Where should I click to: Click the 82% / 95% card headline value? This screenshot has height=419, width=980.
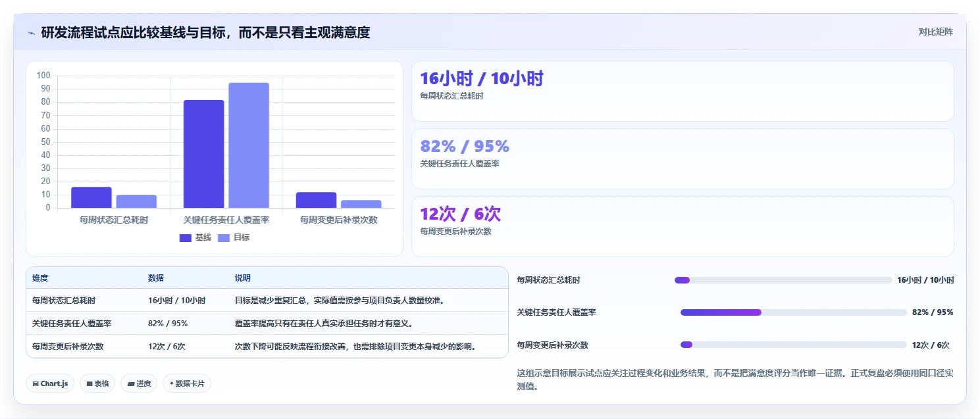[465, 146]
